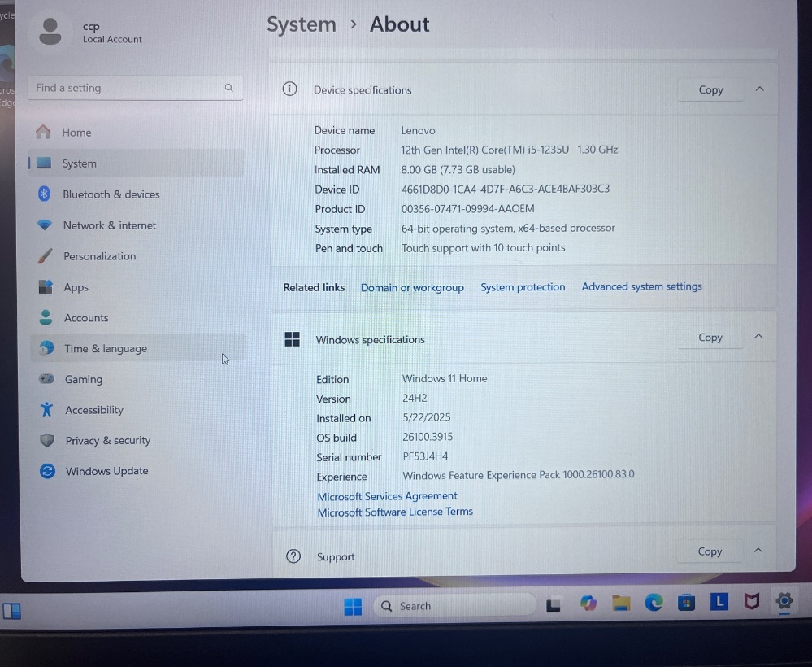Screen dimensions: 812x667
Task: Launch Copilot from the taskbar
Action: [x=588, y=604]
